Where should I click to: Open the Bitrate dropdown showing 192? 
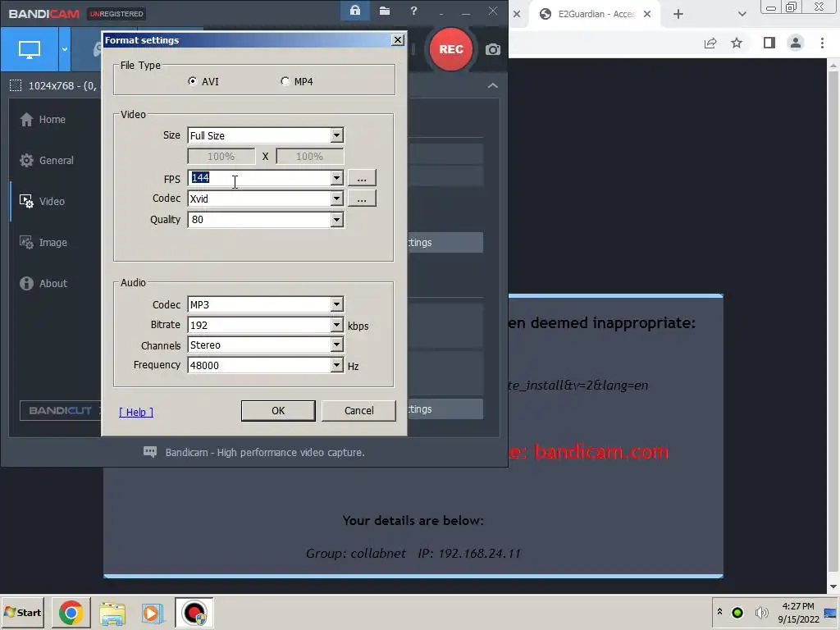(x=336, y=325)
